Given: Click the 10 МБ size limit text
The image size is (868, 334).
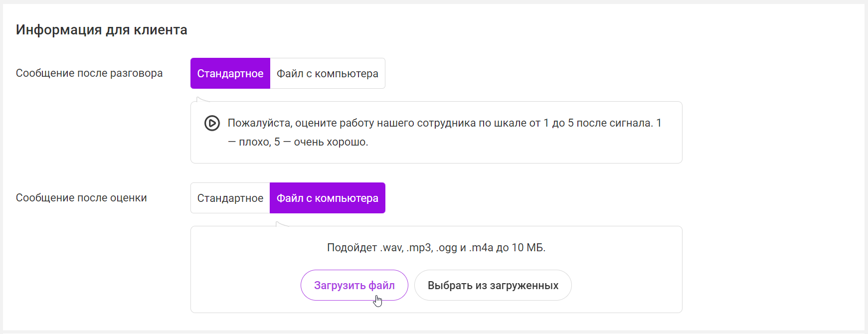Looking at the screenshot, I should point(528,248).
